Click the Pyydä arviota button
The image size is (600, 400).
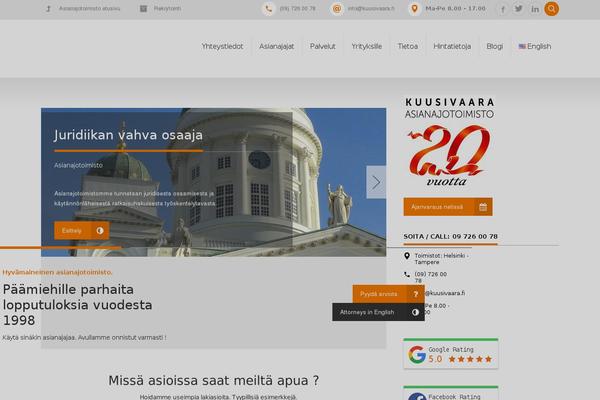pos(388,294)
